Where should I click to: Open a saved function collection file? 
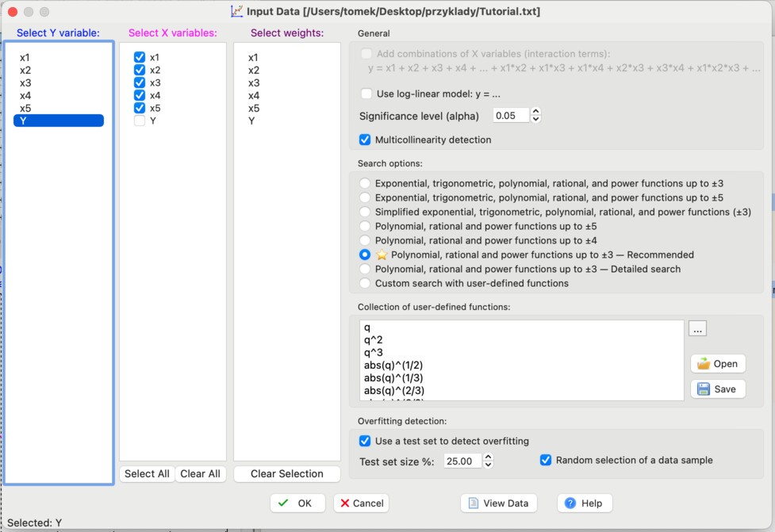point(717,363)
